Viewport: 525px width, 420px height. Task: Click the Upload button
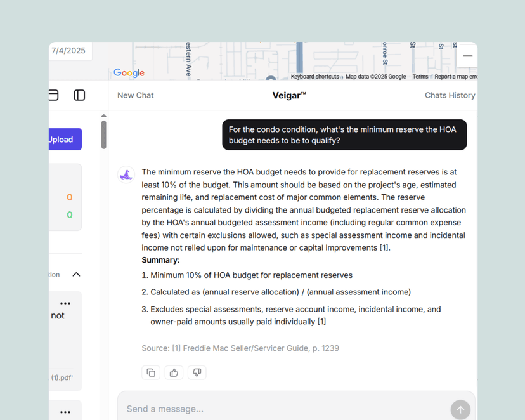click(65, 140)
